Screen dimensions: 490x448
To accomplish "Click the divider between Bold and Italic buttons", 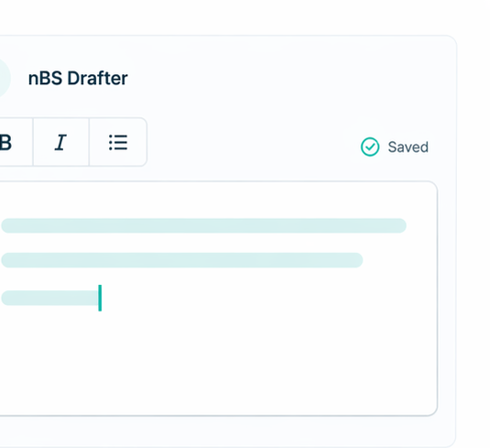I will coord(33,142).
